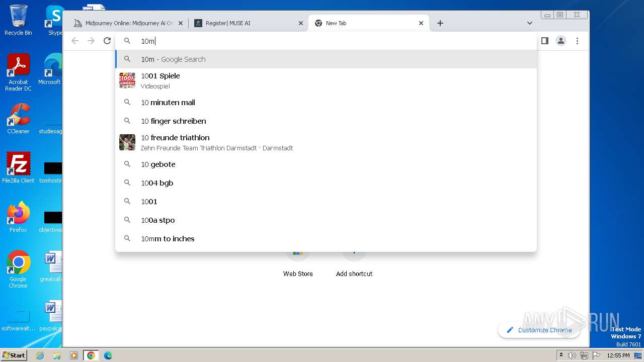Open Windows Explorer from the taskbar
This screenshot has width=644, height=362.
[x=57, y=355]
